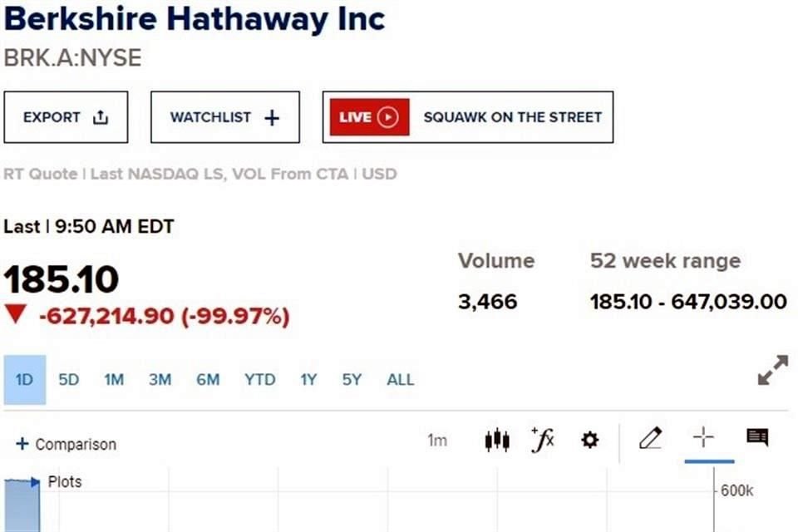
Task: Click the Export download icon
Action: point(100,117)
